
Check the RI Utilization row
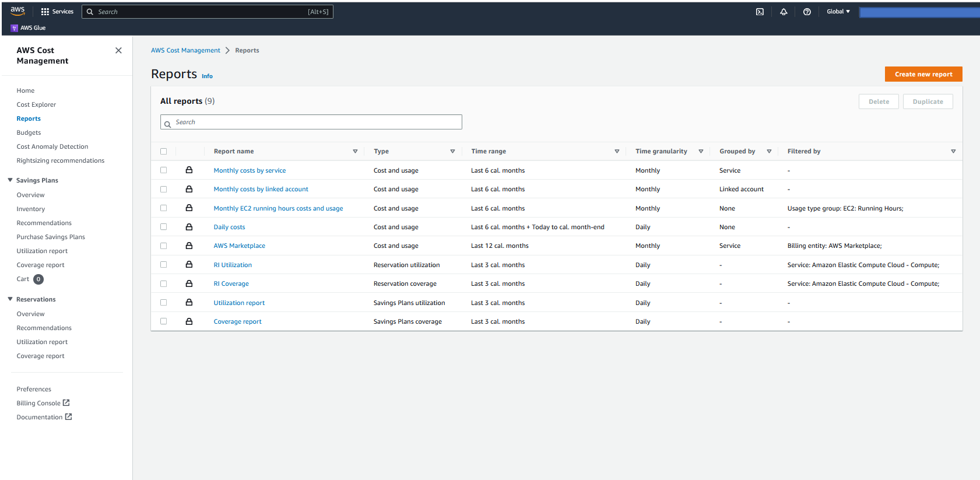click(x=163, y=264)
